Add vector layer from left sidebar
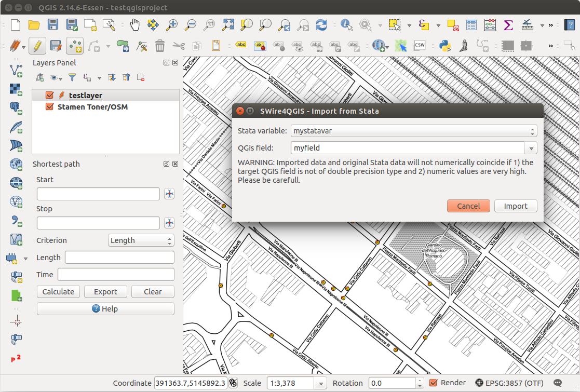This screenshot has height=392, width=580. point(16,70)
